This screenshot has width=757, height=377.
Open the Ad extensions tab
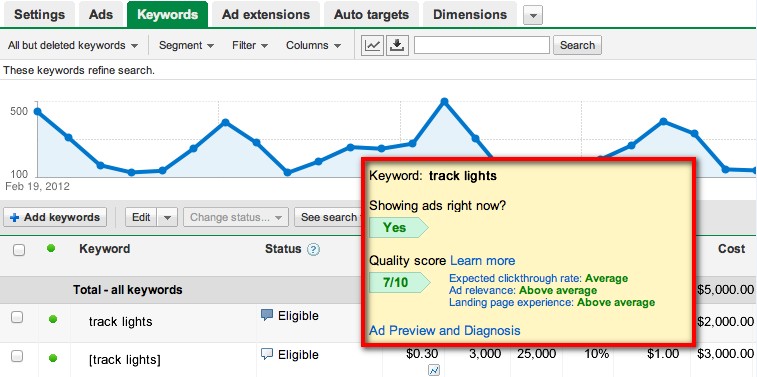(x=266, y=14)
